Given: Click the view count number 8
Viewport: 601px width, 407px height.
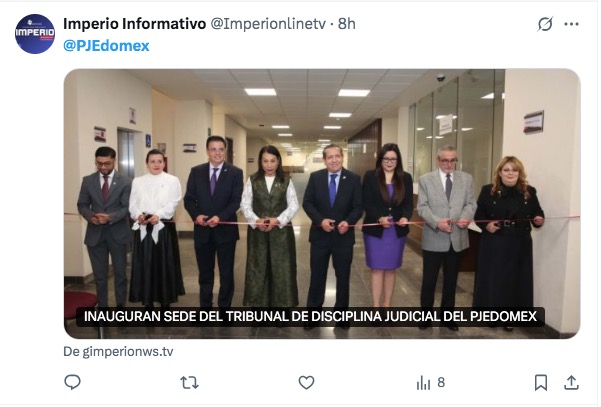Looking at the screenshot, I should click(x=441, y=382).
